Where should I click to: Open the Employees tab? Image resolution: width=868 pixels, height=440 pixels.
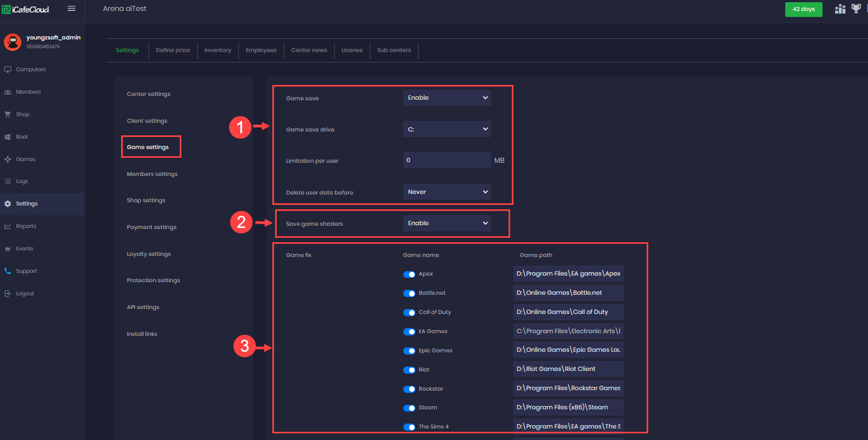(x=261, y=50)
